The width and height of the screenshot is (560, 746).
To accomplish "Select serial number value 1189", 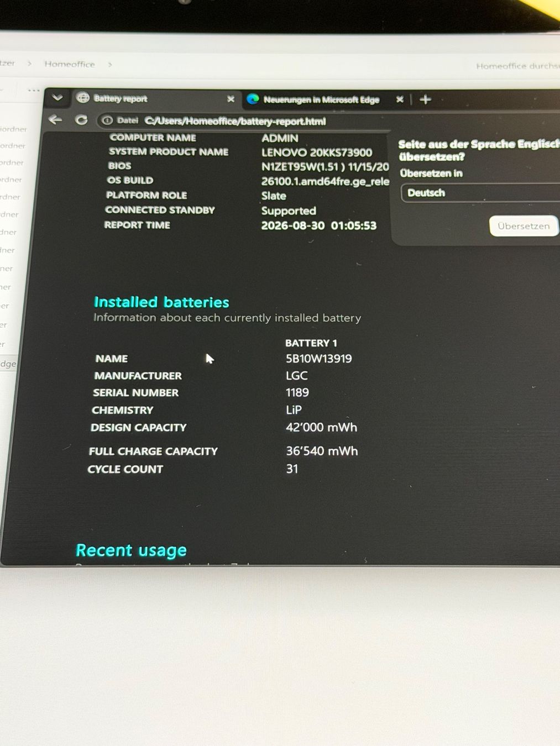I will tap(297, 392).
